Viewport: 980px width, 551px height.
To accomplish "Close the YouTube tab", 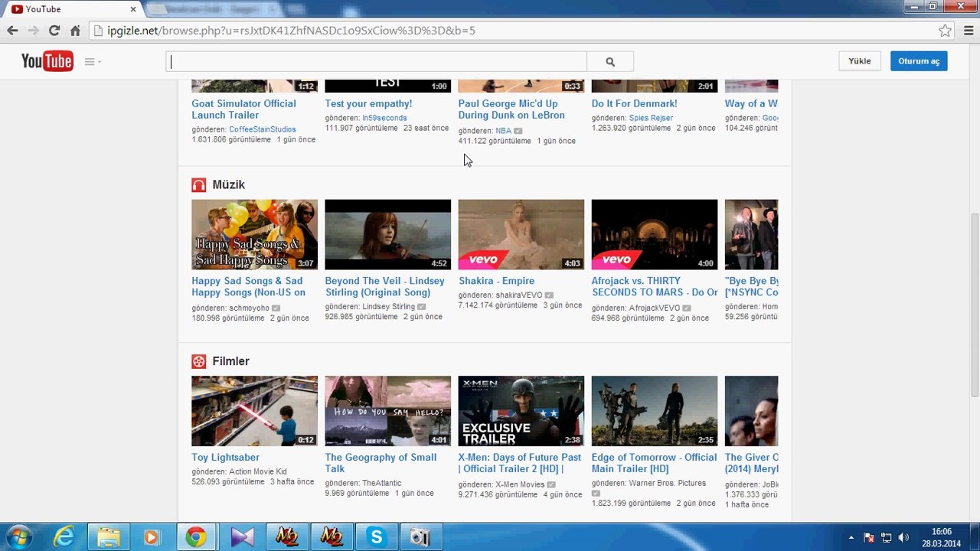I will click(x=133, y=9).
